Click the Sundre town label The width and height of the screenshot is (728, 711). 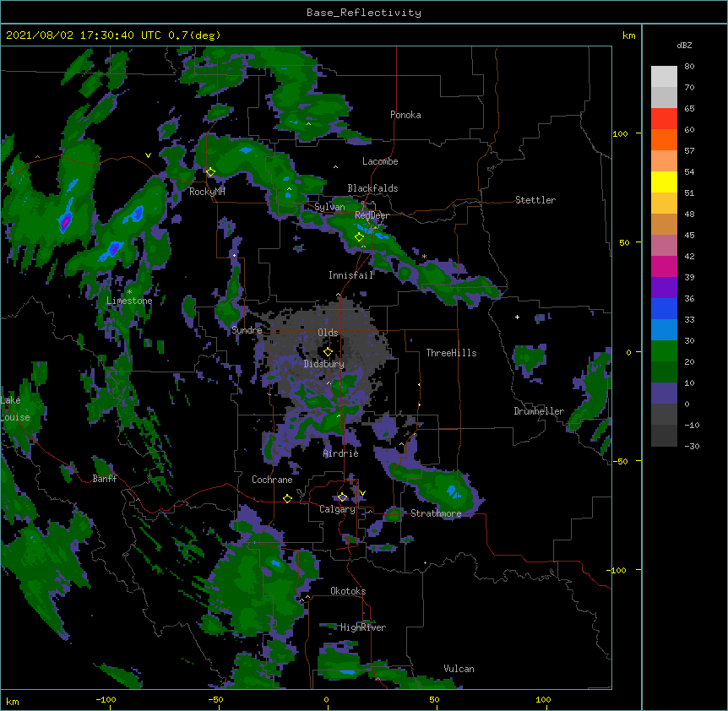pyautogui.click(x=247, y=330)
